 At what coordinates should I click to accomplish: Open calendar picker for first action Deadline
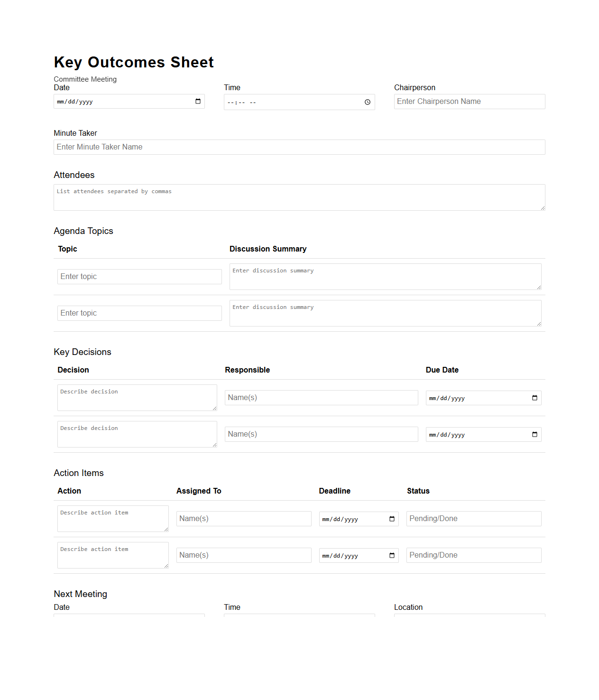tap(392, 519)
